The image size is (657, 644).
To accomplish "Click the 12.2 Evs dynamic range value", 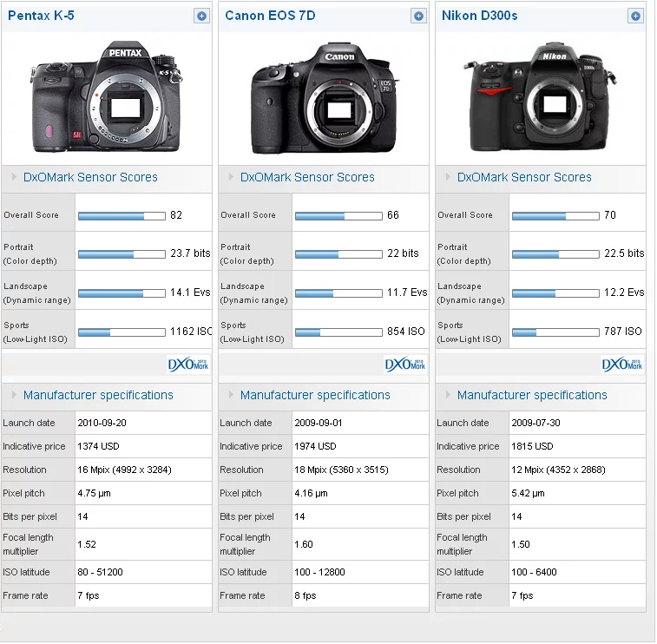I will pyautogui.click(x=624, y=292).
